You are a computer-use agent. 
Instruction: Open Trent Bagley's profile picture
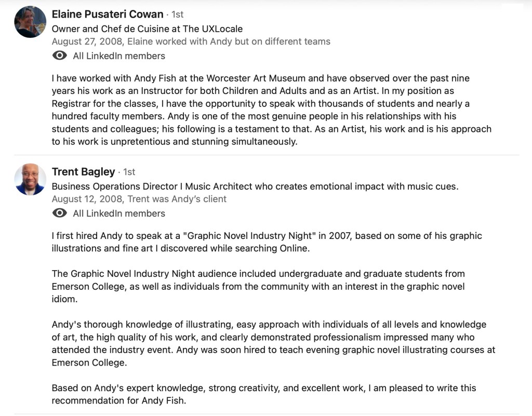point(30,179)
